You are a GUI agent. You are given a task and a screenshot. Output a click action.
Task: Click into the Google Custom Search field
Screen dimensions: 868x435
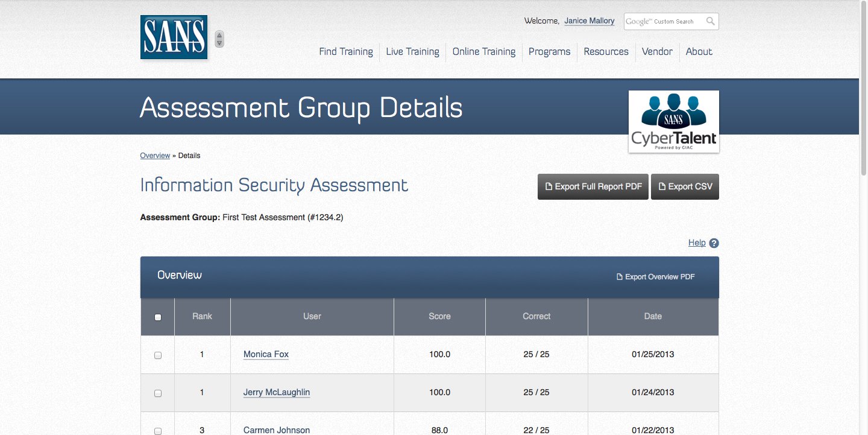[663, 21]
